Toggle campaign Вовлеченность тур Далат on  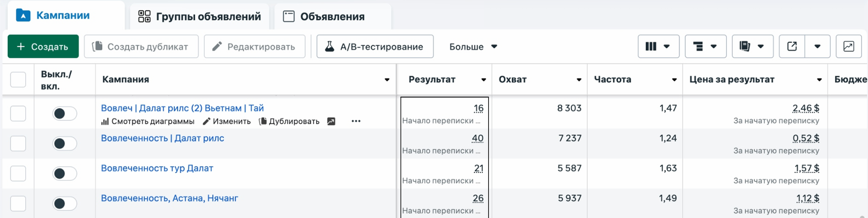pos(64,174)
